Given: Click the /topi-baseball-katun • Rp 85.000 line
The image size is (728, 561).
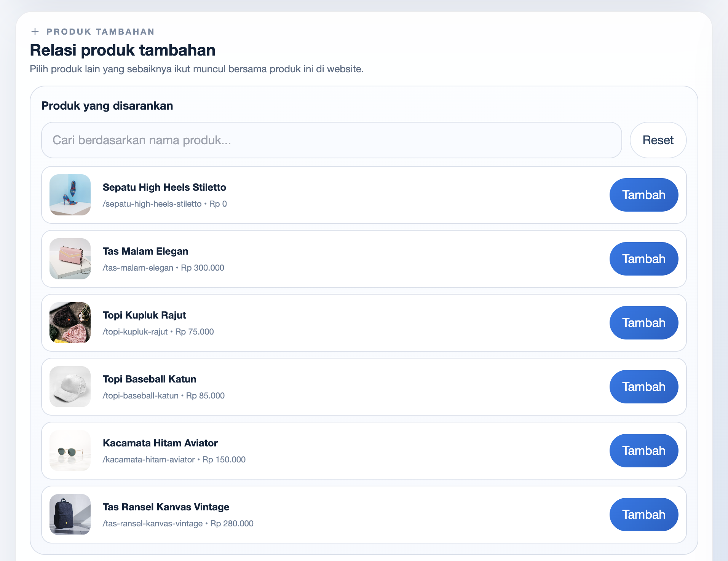Looking at the screenshot, I should point(164,396).
